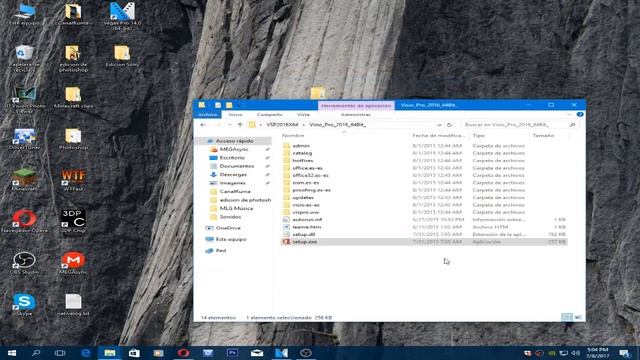The image size is (640, 360).
Task: Select Descargas in the navigation pane
Action: click(233, 174)
